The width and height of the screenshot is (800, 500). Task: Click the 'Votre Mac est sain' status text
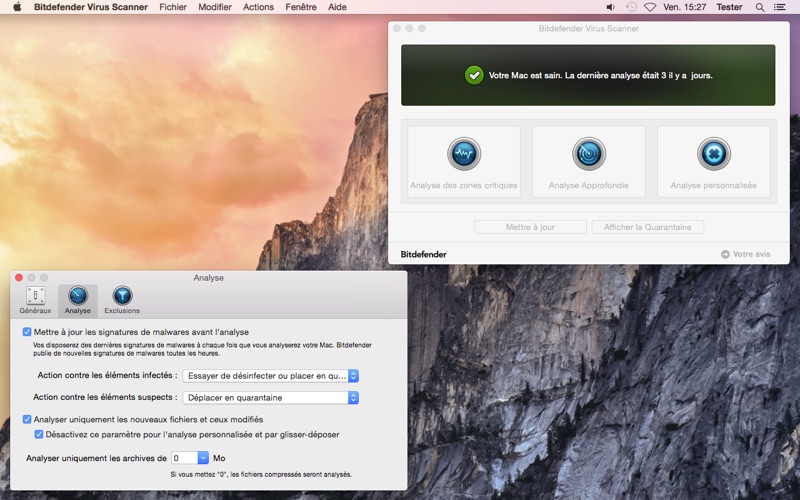tap(601, 76)
